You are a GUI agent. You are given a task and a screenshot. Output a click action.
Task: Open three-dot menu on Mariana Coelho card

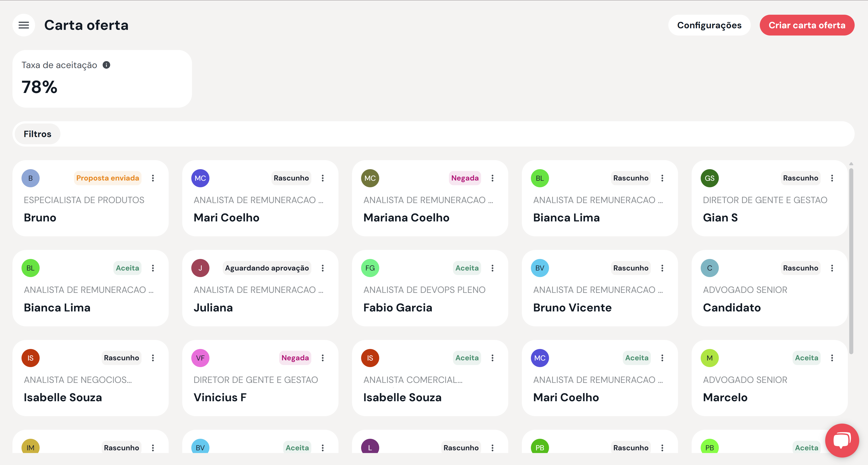point(493,178)
